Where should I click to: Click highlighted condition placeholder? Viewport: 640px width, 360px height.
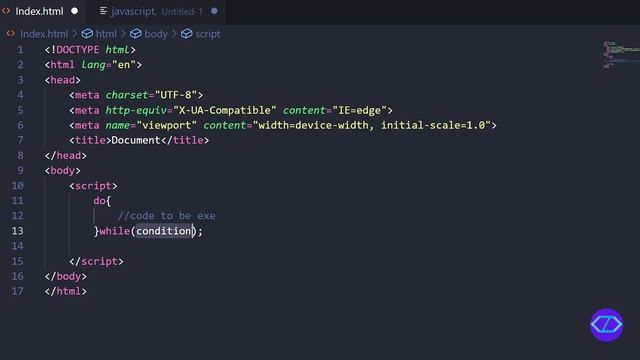pyautogui.click(x=164, y=231)
